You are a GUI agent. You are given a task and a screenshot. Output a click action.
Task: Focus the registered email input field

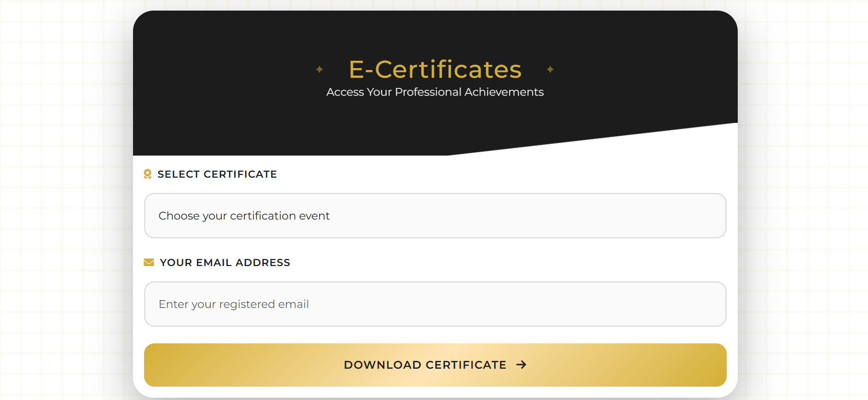pyautogui.click(x=435, y=304)
